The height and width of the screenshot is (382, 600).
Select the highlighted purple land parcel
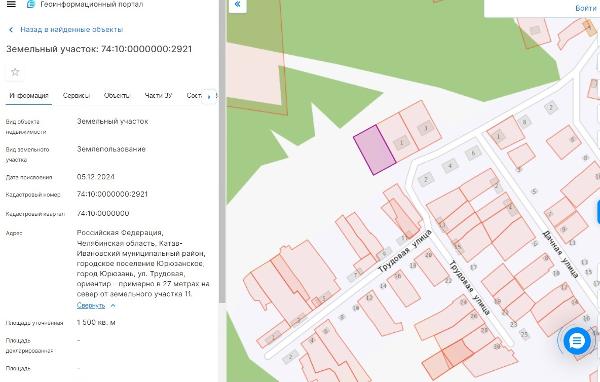click(374, 150)
